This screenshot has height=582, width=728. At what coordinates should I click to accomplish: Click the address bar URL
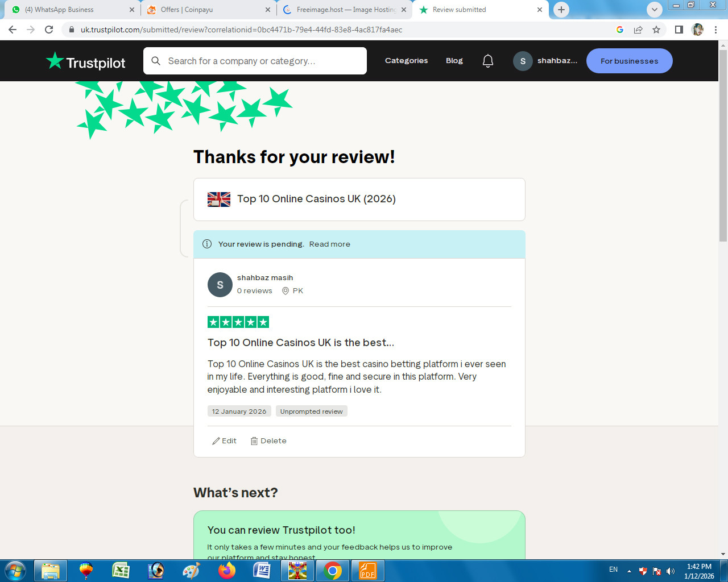point(241,30)
